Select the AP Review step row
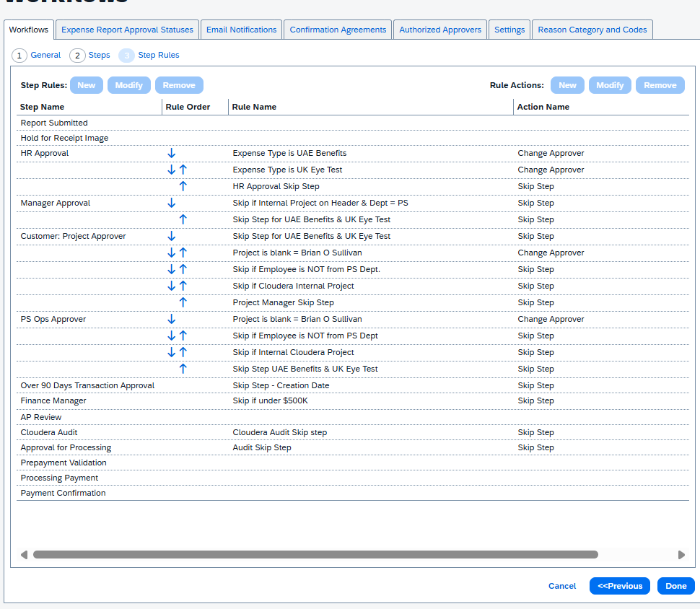Screen dimensions: 700x609 (x=353, y=417)
